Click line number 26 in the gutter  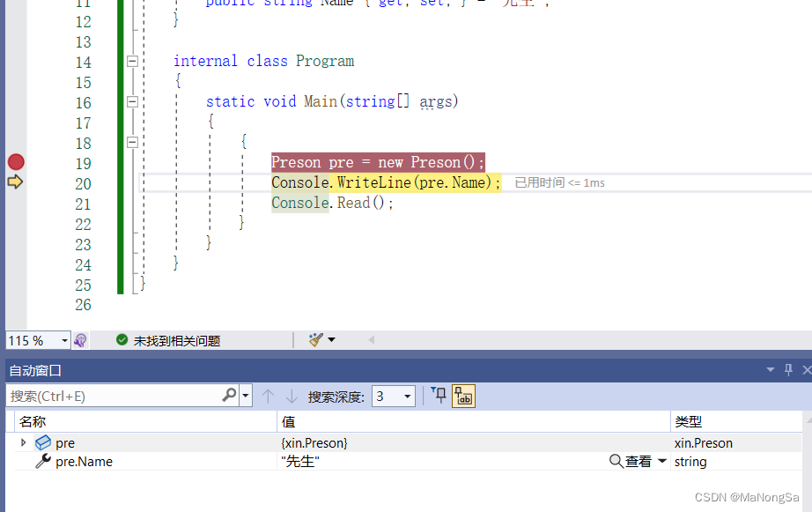click(84, 305)
